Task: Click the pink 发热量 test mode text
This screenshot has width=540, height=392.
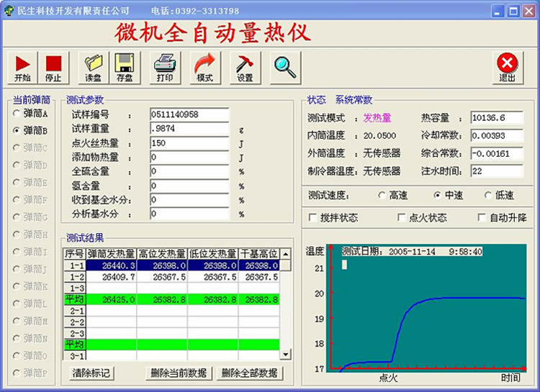Action: [377, 118]
